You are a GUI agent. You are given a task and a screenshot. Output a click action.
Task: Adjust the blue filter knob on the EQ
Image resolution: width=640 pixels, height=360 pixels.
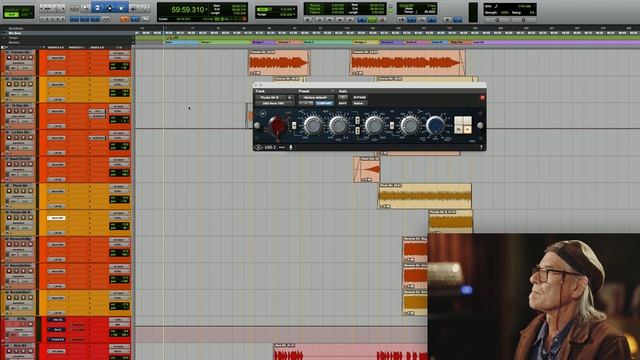click(435, 125)
